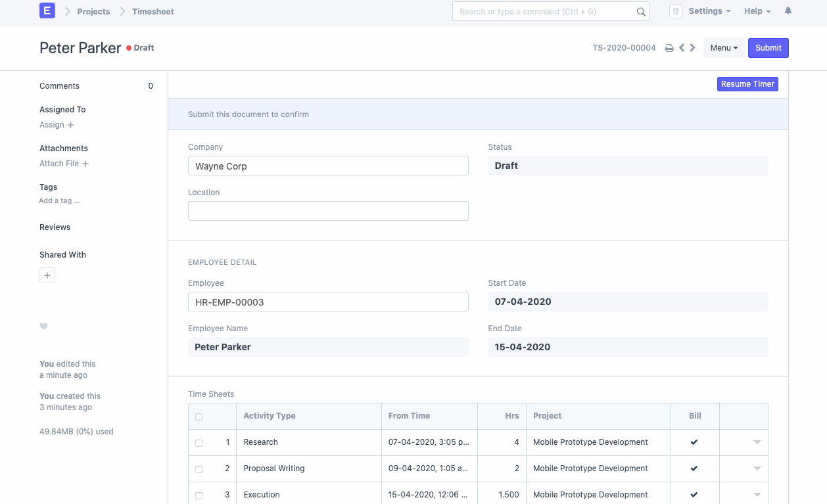Click the print icon

point(669,47)
